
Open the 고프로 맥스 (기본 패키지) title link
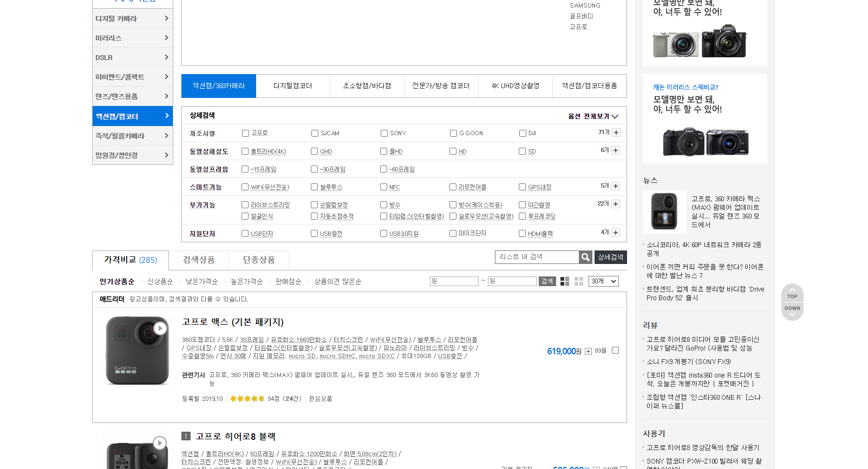click(233, 322)
